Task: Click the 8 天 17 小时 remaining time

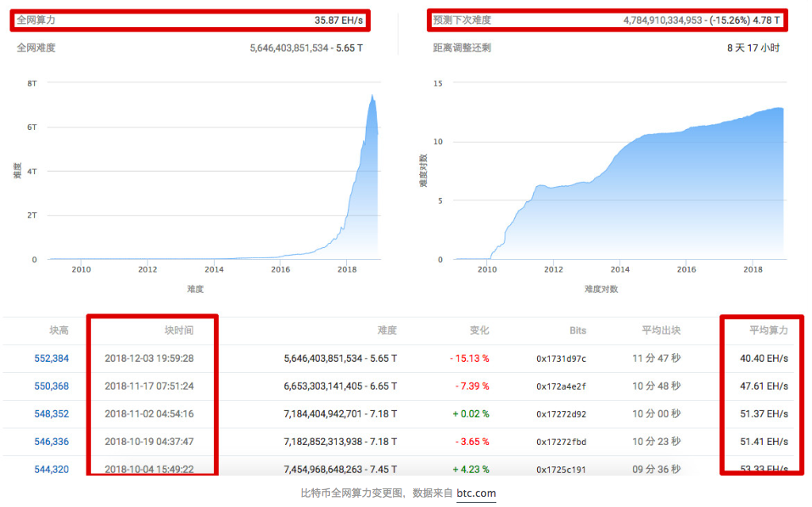Action: pyautogui.click(x=753, y=48)
